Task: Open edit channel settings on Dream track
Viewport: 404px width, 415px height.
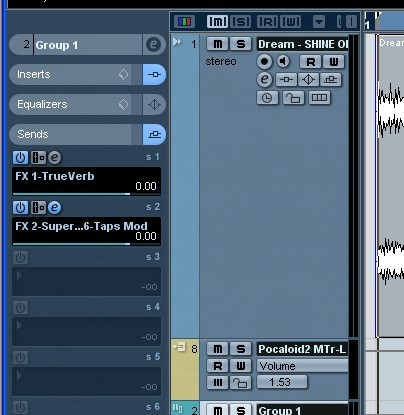Action: pyautogui.click(x=265, y=79)
